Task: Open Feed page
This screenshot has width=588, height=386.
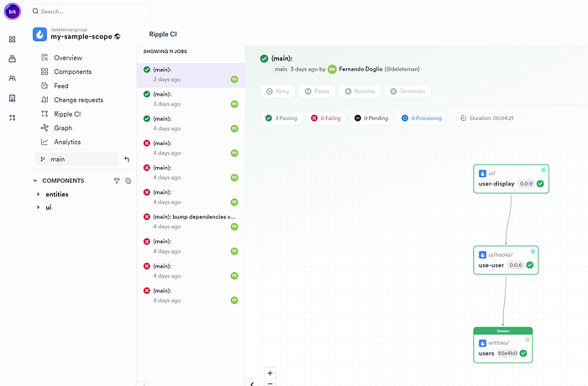Action: (61, 86)
